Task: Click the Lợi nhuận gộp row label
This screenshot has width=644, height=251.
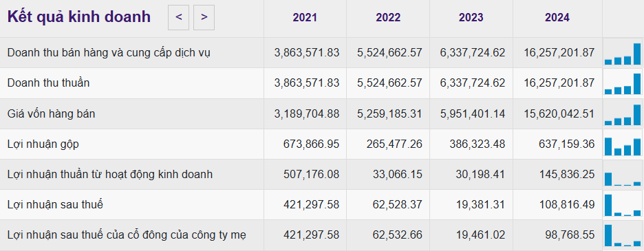Action: (43, 144)
